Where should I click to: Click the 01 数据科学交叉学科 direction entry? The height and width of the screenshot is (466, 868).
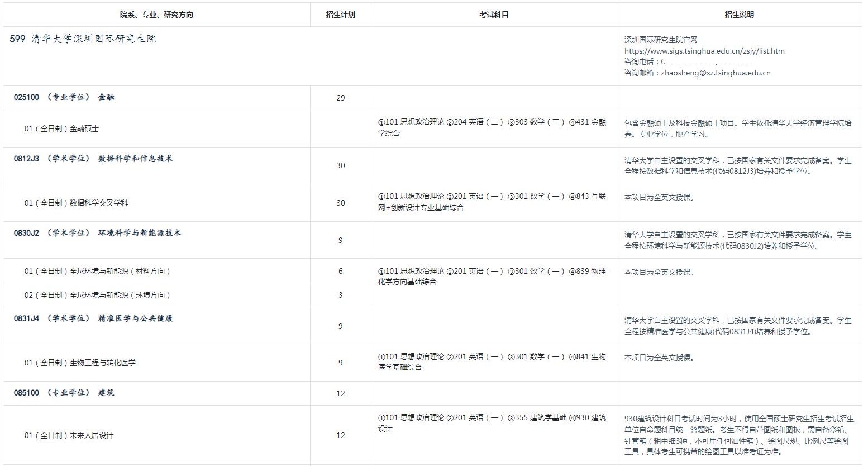(x=76, y=203)
